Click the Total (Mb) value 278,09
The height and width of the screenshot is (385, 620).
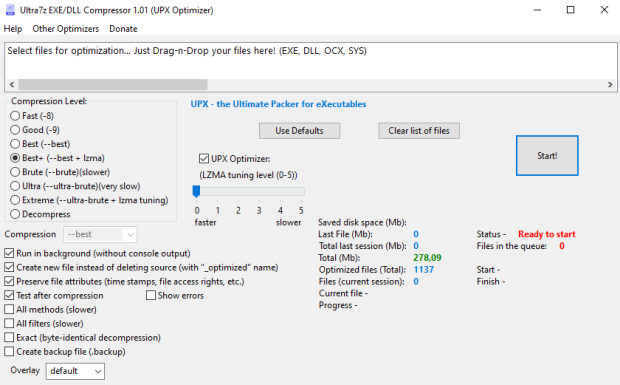point(427,258)
